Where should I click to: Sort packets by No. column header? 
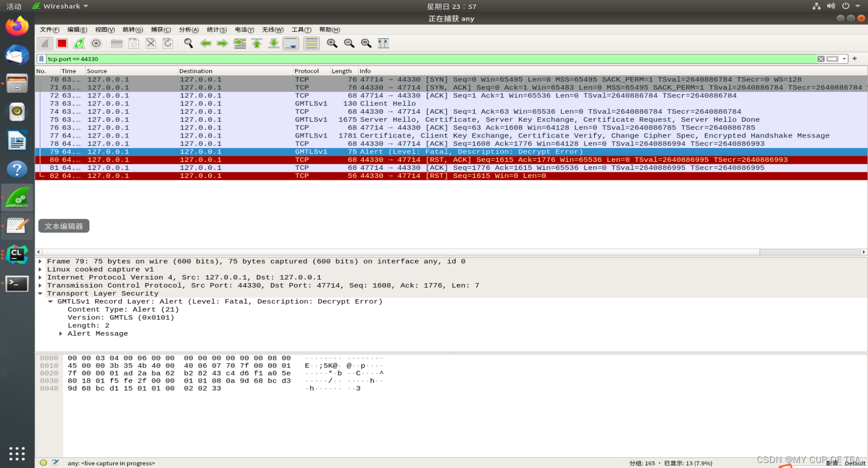[x=47, y=71]
